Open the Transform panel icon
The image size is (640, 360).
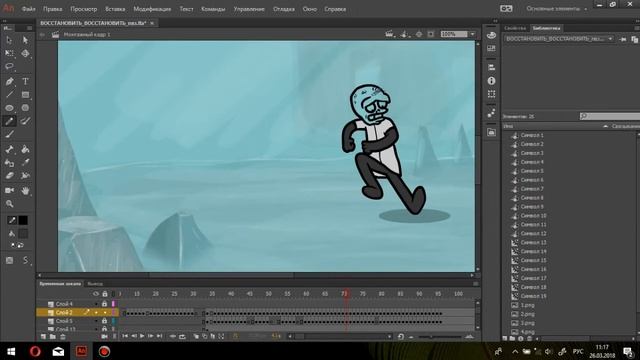click(491, 94)
